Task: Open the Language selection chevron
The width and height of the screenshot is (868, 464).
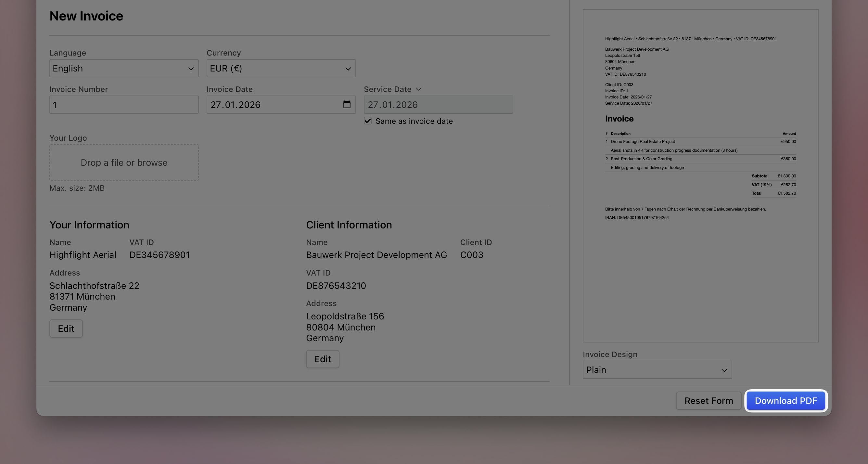Action: (191, 69)
